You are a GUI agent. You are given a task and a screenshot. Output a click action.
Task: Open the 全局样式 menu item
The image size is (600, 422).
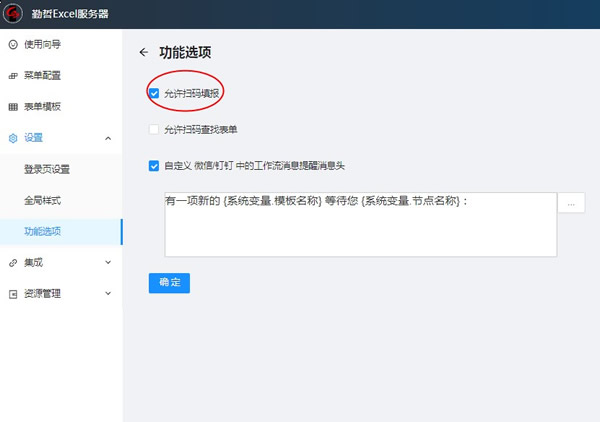pos(42,200)
